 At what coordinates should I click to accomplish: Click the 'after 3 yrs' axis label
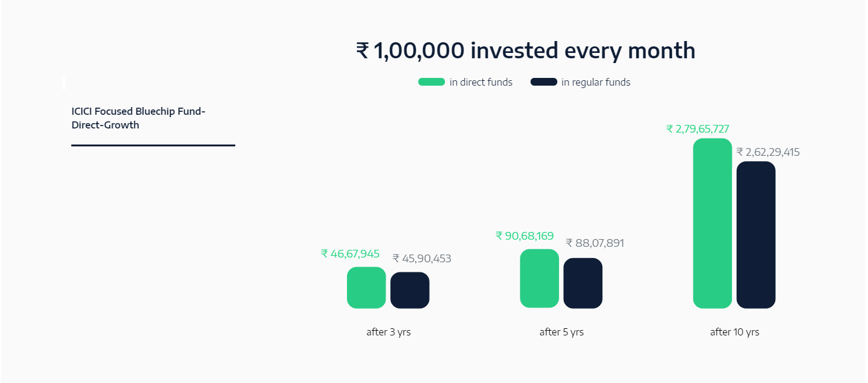pos(389,332)
